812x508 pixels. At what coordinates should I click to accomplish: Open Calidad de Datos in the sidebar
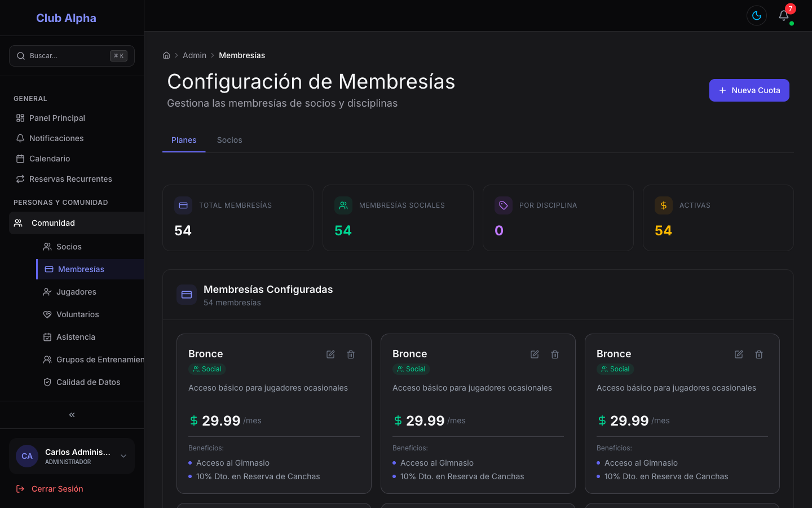[90, 382]
